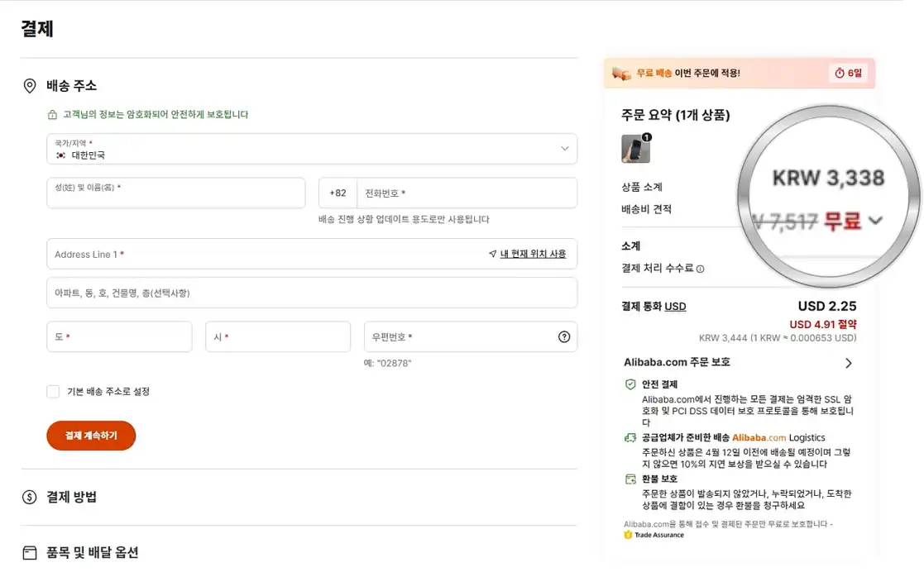Click the Alibaba.com Logistics label

click(x=778, y=438)
